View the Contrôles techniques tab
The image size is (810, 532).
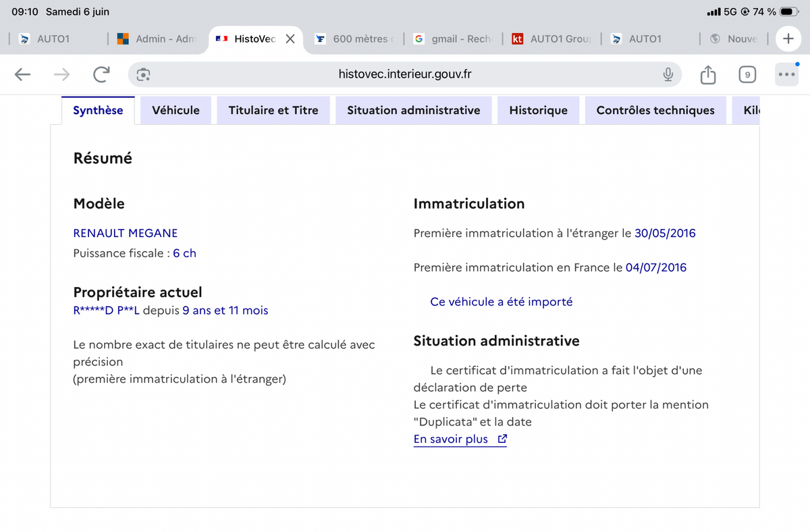coord(655,110)
